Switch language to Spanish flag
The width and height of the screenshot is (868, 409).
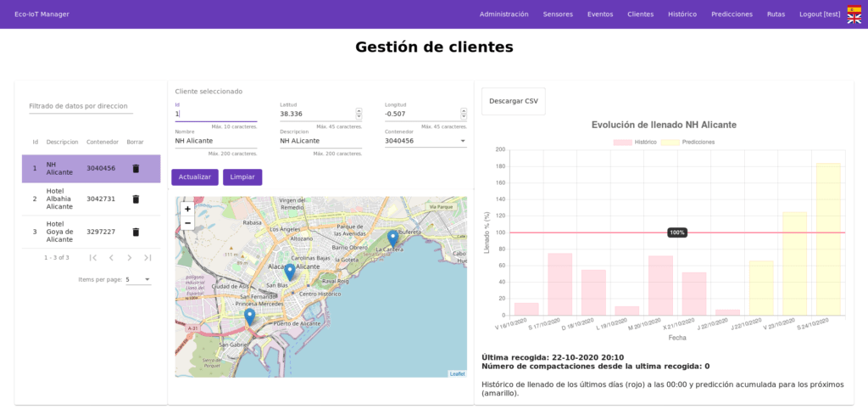point(854,9)
